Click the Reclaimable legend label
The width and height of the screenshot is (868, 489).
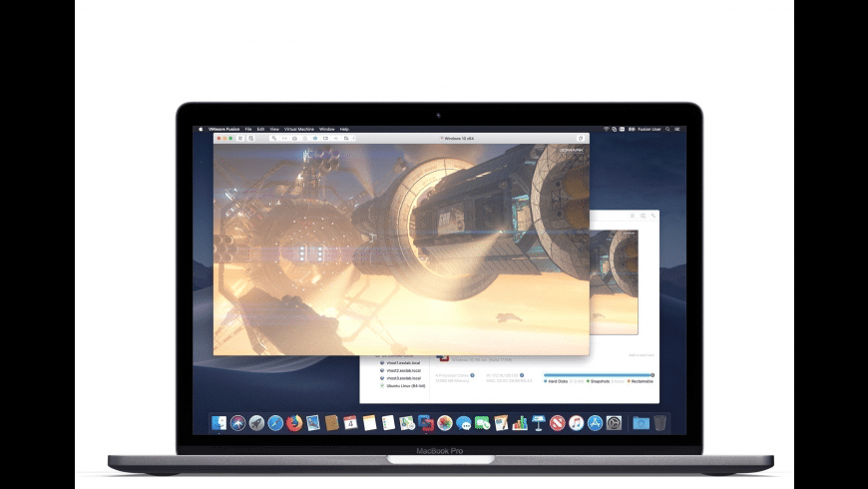point(643,381)
